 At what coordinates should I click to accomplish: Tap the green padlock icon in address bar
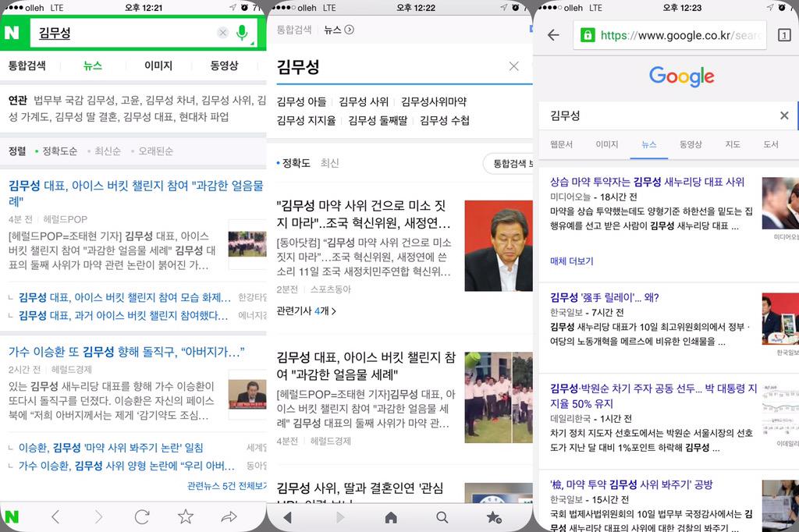(x=588, y=35)
